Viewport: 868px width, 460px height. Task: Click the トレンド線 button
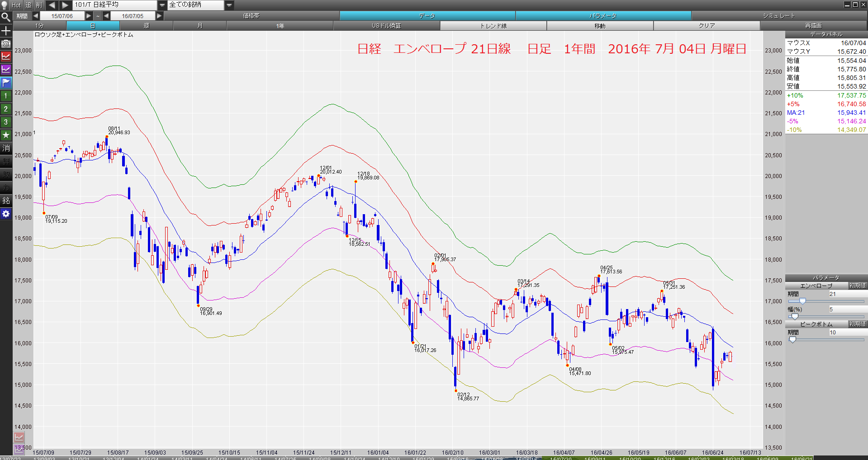coord(493,26)
